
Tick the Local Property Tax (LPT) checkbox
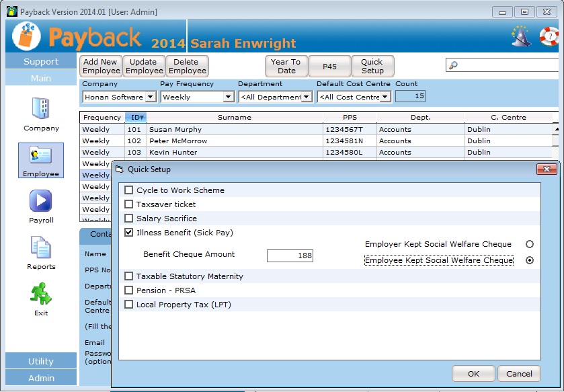coord(129,305)
